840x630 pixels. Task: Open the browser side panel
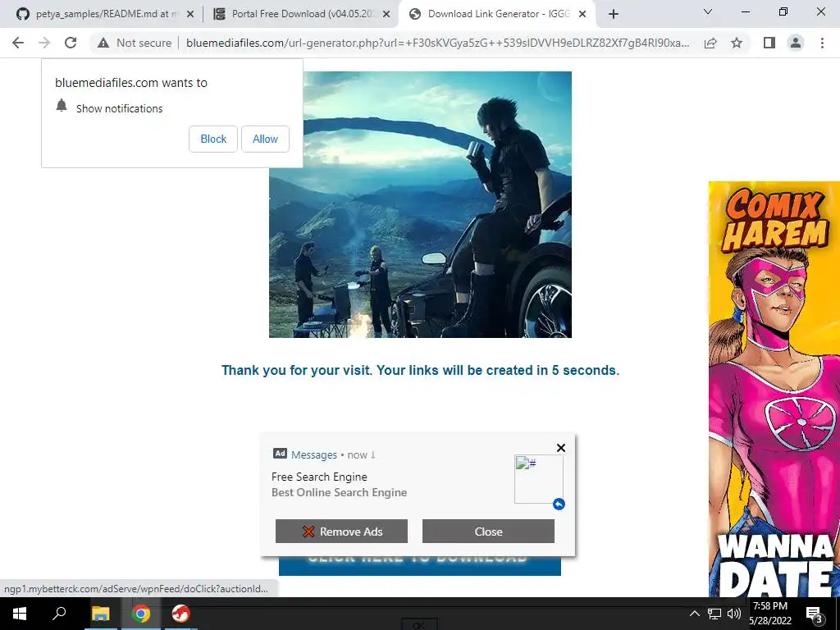[x=769, y=43]
